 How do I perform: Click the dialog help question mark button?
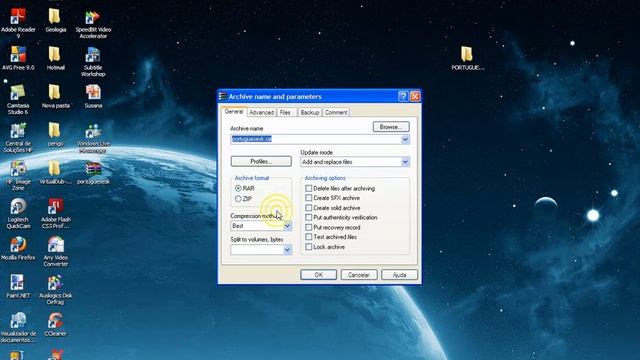point(403,96)
